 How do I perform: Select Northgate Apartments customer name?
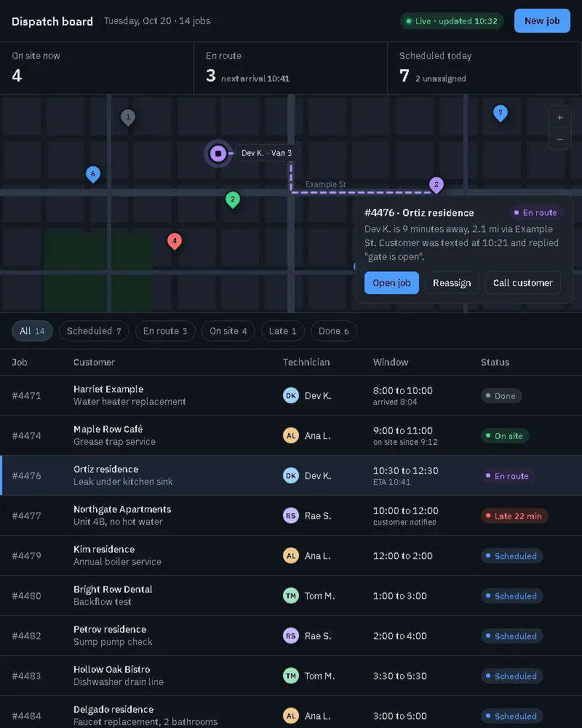[122, 510]
